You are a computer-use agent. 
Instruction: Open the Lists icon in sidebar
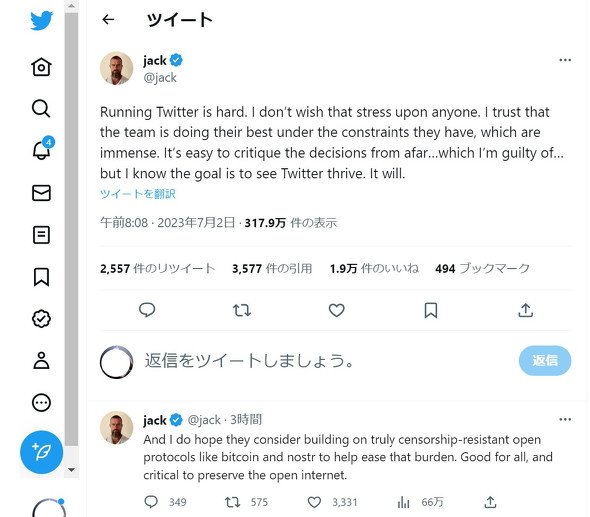pos(41,235)
